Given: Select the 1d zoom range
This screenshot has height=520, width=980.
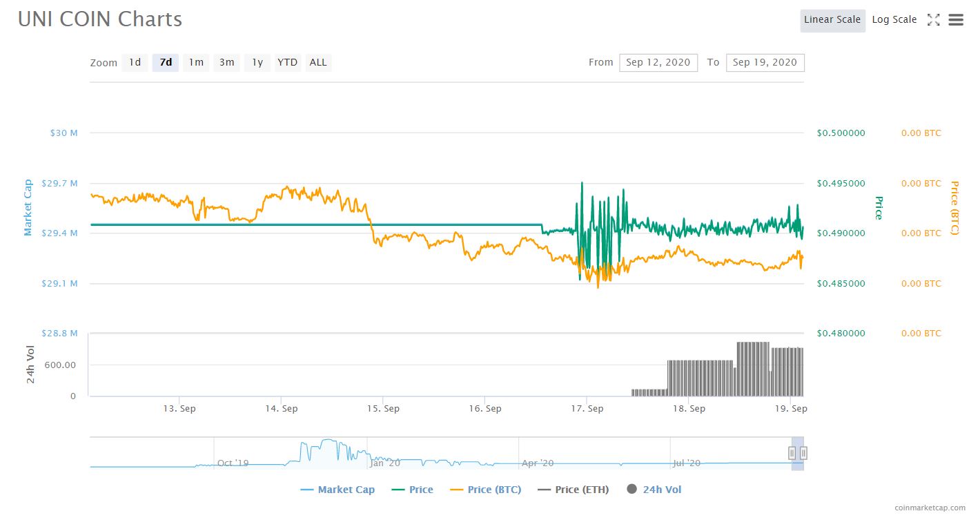Looking at the screenshot, I should (x=135, y=63).
